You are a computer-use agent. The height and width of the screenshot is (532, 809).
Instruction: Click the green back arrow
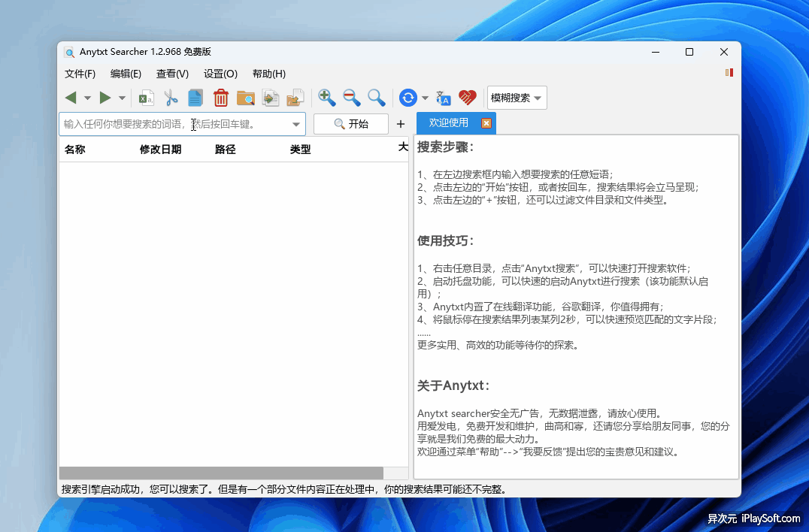pyautogui.click(x=71, y=98)
